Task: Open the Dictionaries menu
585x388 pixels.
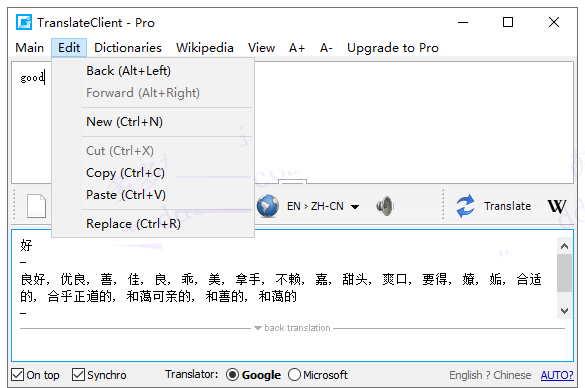Action: [x=128, y=48]
